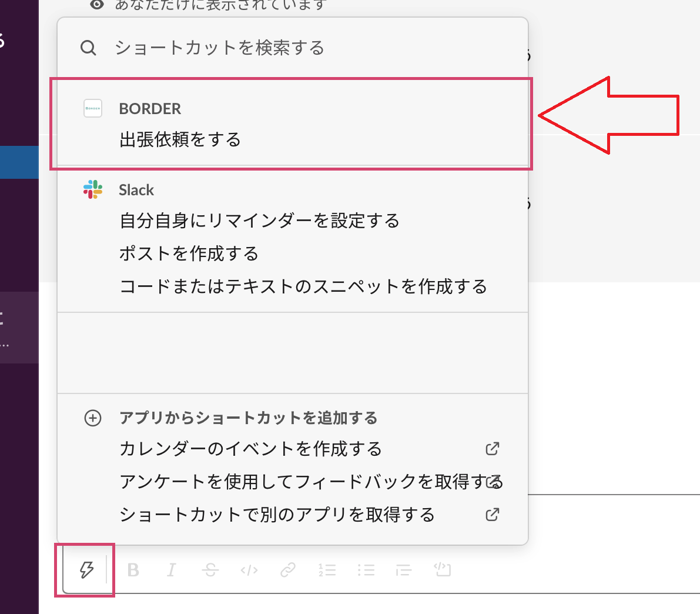The image size is (700, 614).
Task: Click the magnifier search icon
Action: click(88, 48)
